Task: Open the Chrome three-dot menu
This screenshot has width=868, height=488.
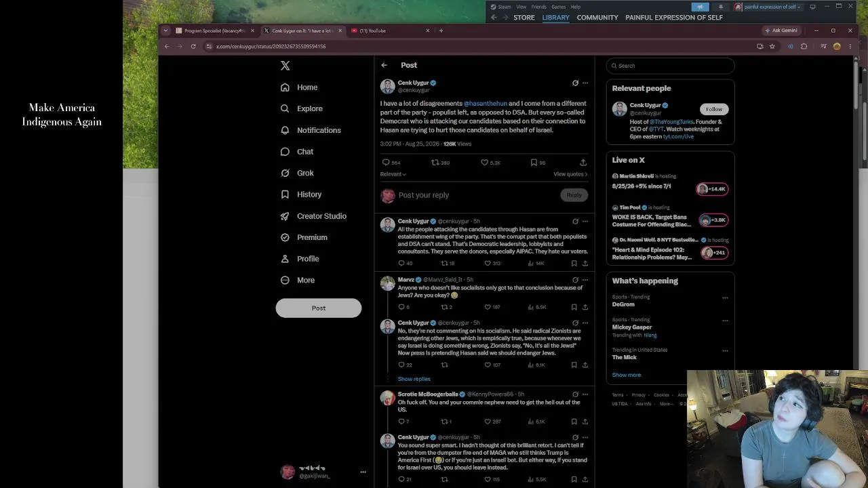Action: click(x=850, y=46)
